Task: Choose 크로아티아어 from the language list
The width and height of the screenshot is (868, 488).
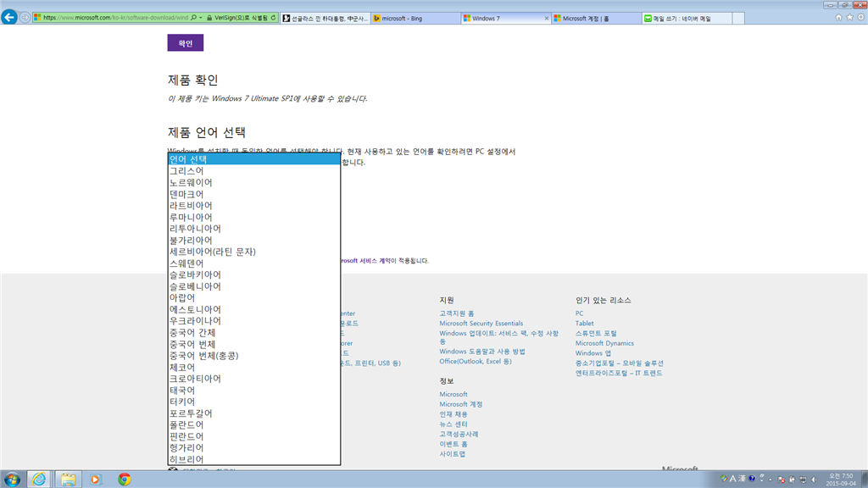Action: tap(254, 379)
